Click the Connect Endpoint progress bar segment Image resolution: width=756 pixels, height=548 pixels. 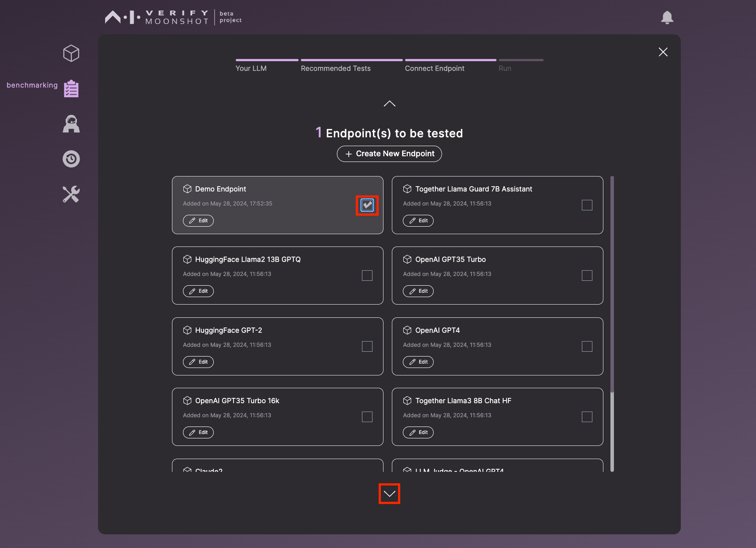click(x=451, y=60)
